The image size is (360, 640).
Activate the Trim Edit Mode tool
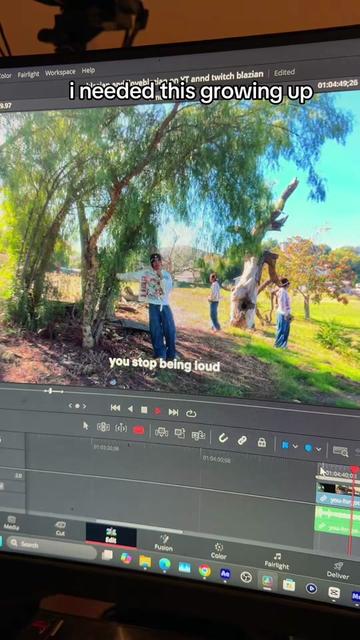pyautogui.click(x=103, y=427)
